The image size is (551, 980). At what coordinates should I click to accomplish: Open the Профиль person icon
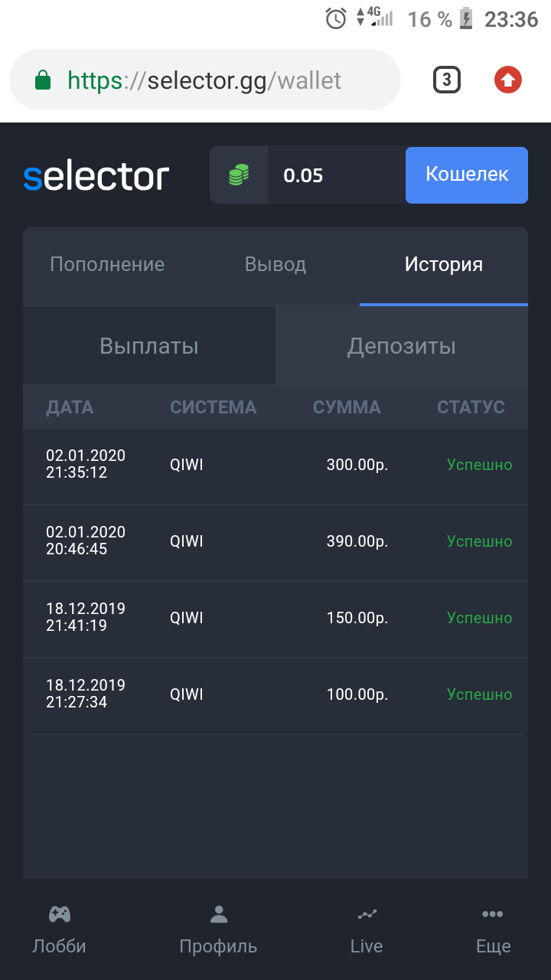(x=219, y=914)
